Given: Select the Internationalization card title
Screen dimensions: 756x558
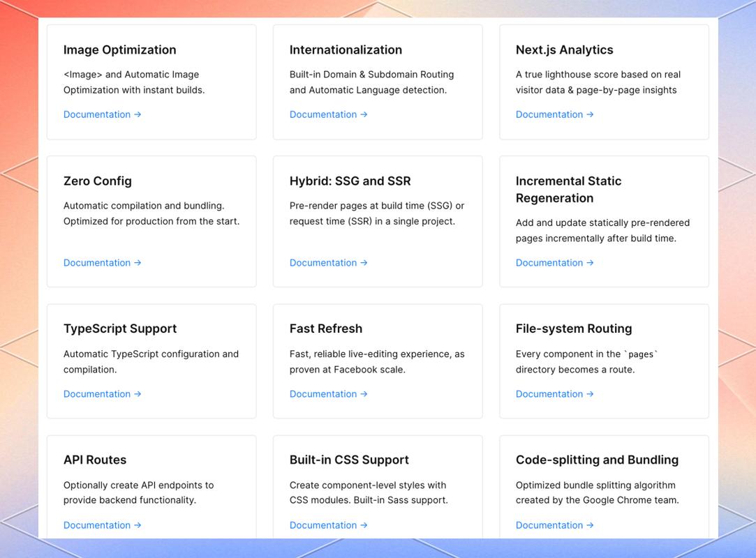Looking at the screenshot, I should (346, 50).
